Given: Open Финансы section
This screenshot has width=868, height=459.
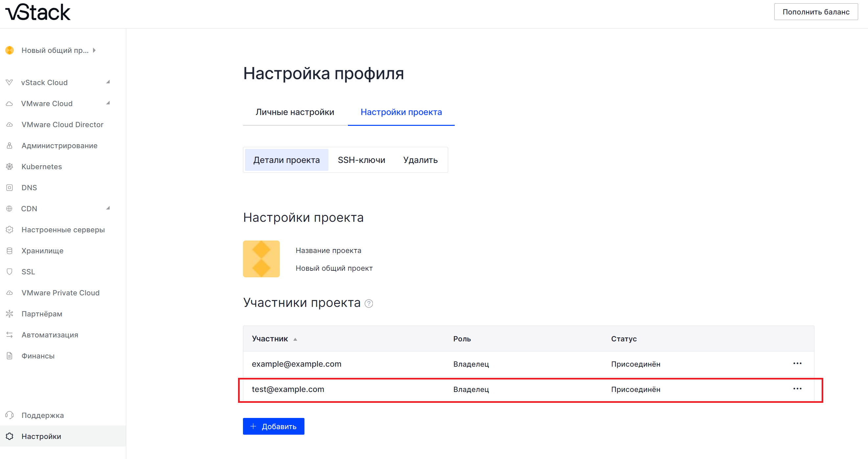Looking at the screenshot, I should [38, 356].
